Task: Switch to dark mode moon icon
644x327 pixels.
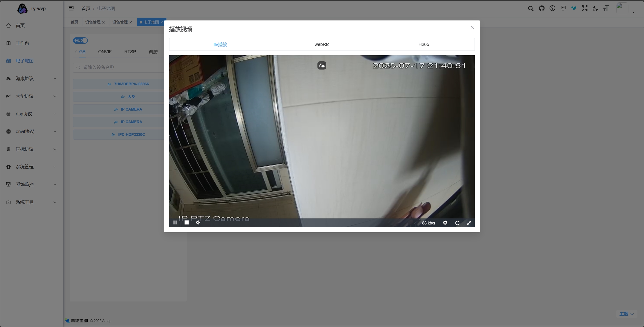Action: tap(595, 9)
